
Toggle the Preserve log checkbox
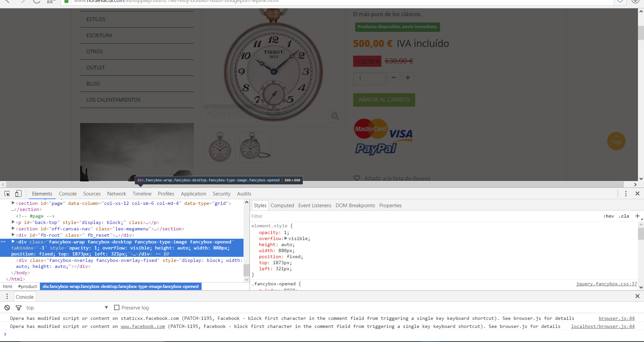pos(117,307)
